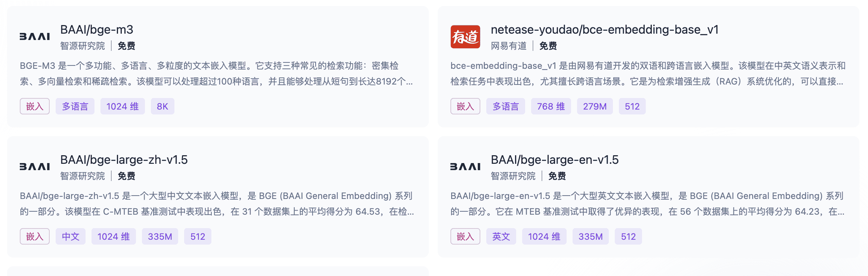Viewport: 868px width, 276px height.
Task: Open netease-youdao/bce-embedding-base_v1 model title
Action: point(604,30)
